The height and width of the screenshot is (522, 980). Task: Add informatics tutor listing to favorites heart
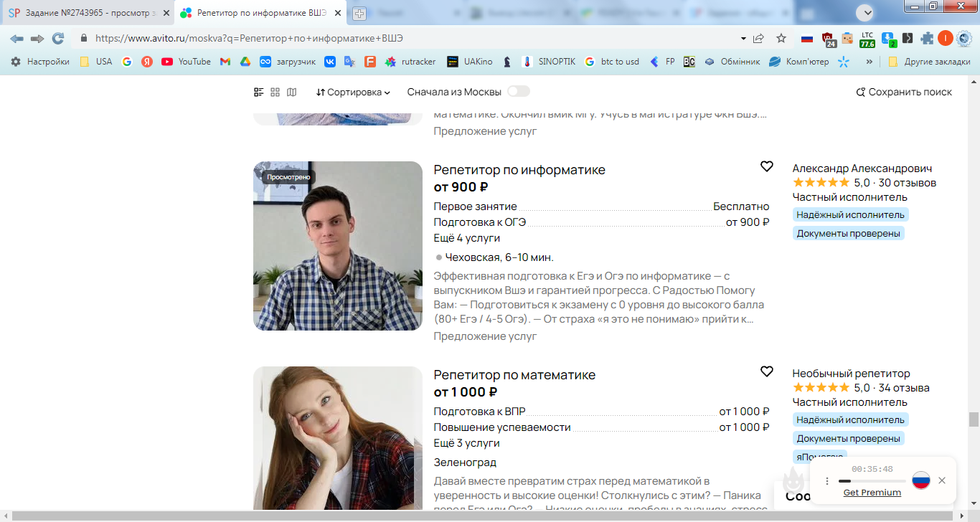767,166
